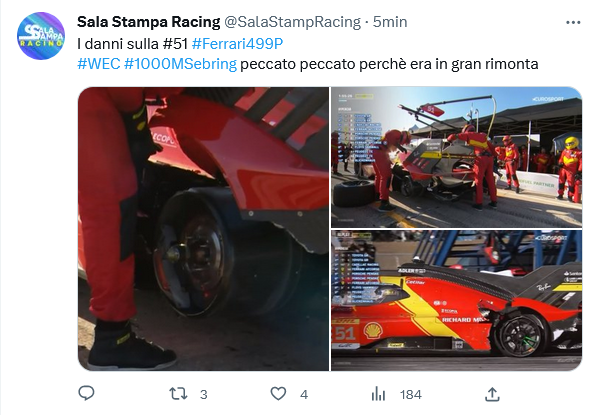Screen dimensions: 598x415
Task: Click the retweet count of 3
Action: click(204, 394)
